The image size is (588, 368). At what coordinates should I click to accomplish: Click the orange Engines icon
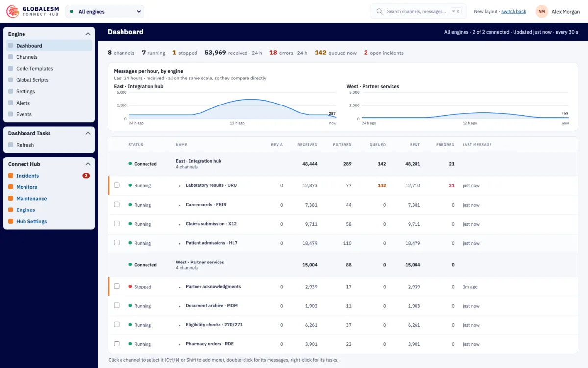point(11,210)
